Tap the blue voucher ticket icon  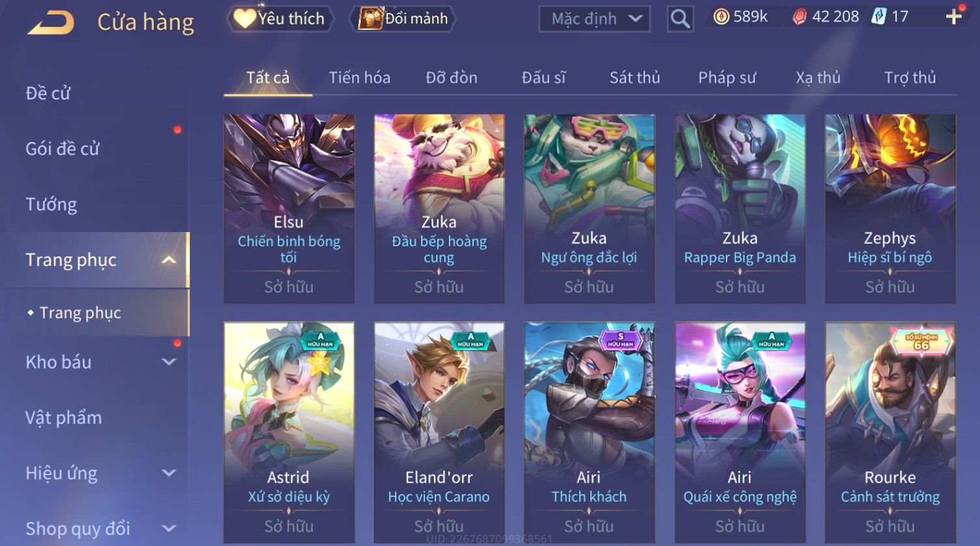(879, 17)
